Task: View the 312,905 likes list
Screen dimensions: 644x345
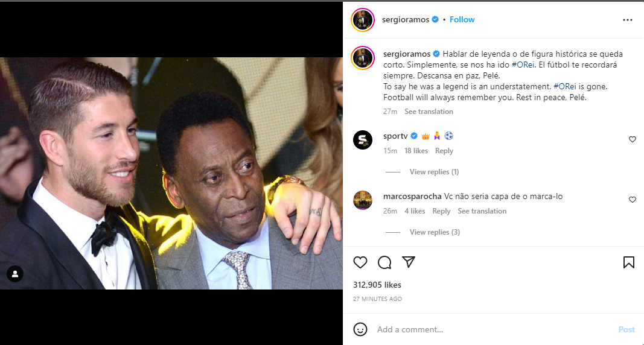Action: (x=377, y=285)
